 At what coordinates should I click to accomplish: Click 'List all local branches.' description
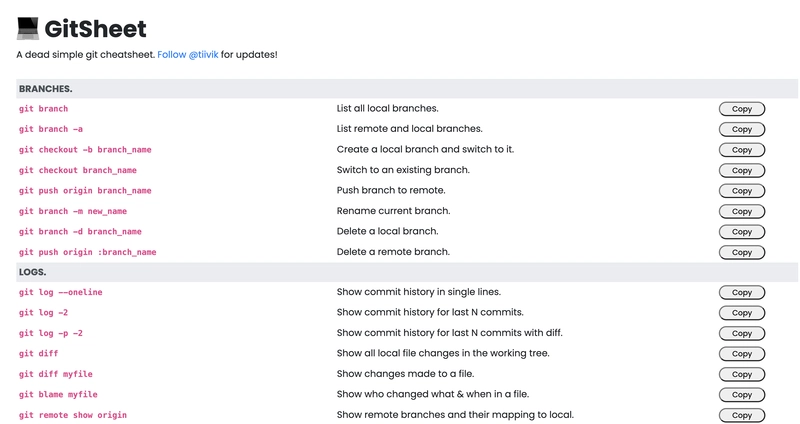click(x=387, y=108)
